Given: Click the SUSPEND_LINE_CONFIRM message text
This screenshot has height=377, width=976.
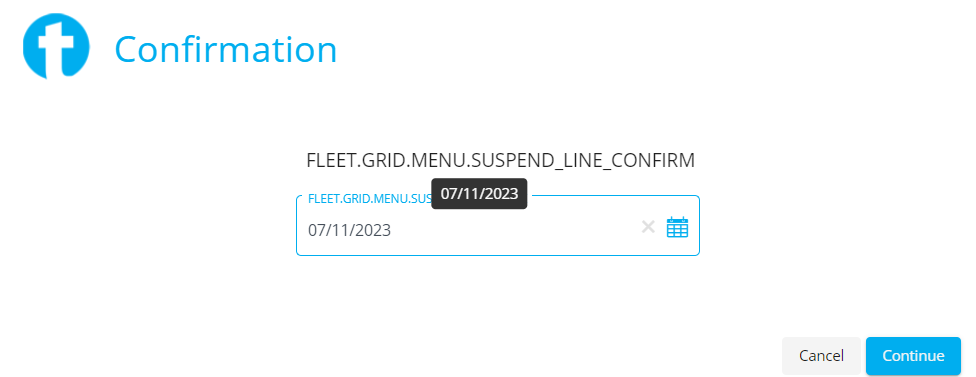Looking at the screenshot, I should (500, 161).
